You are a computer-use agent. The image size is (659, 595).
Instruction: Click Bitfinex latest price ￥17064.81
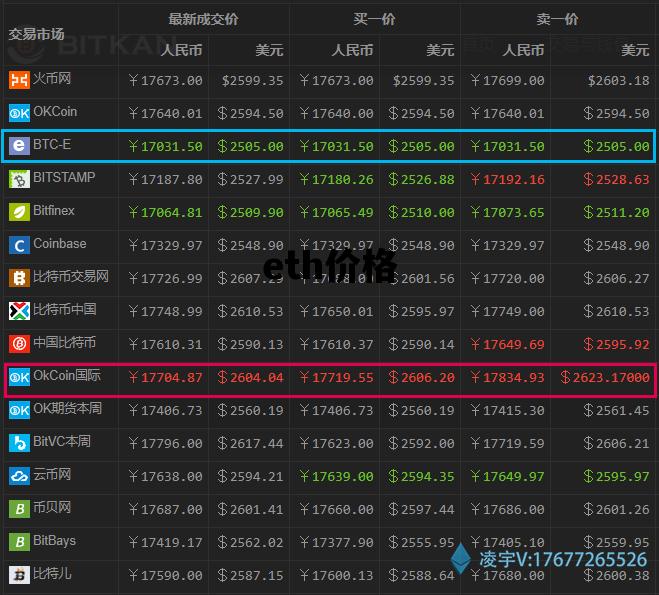click(166, 212)
